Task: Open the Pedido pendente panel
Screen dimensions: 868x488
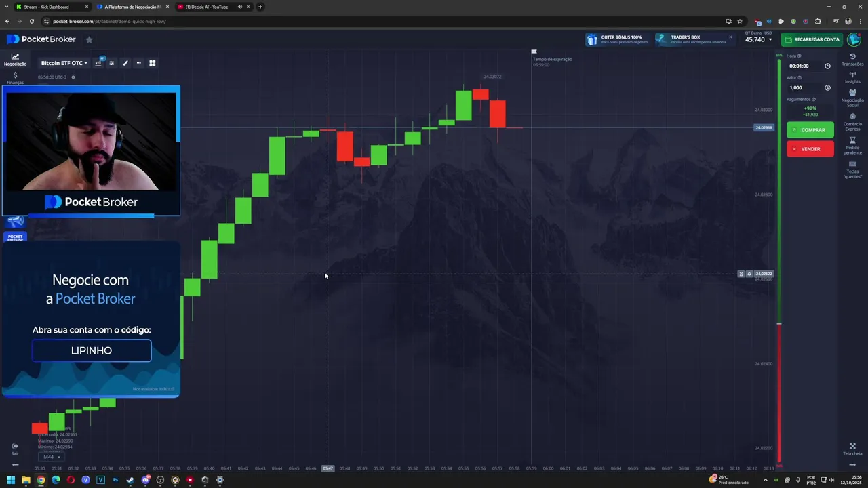Action: [852, 146]
